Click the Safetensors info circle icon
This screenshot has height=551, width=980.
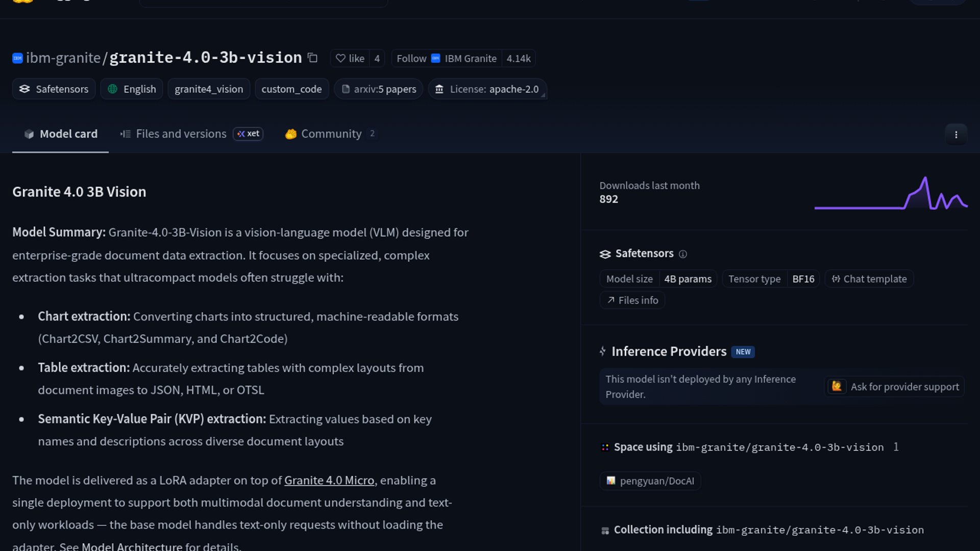tap(683, 254)
